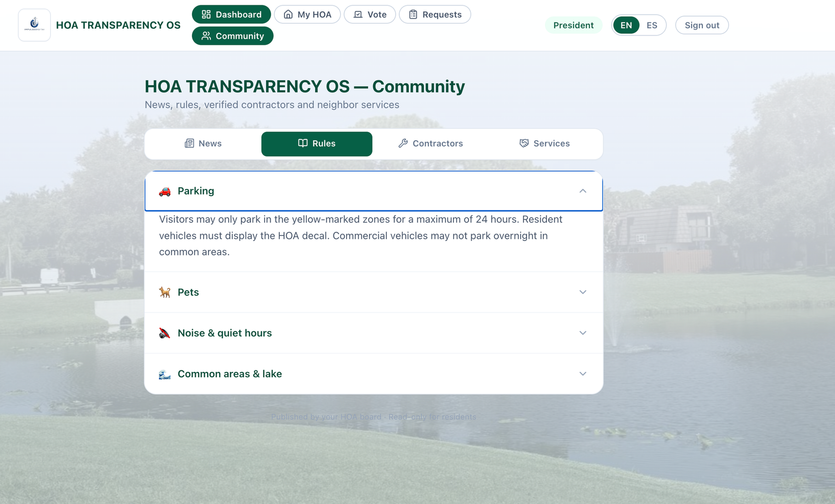The height and width of the screenshot is (504, 835).
Task: Click the Pets heading text
Action: coord(188,292)
